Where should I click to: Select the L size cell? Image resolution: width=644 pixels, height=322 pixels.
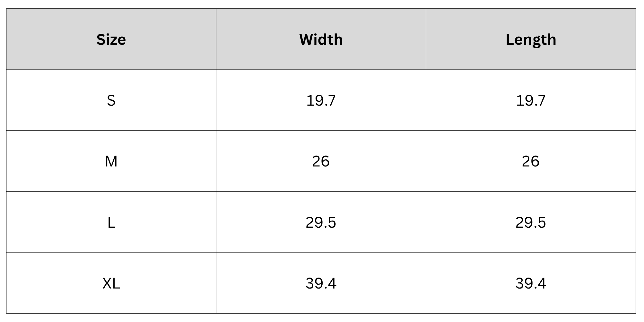coord(111,223)
